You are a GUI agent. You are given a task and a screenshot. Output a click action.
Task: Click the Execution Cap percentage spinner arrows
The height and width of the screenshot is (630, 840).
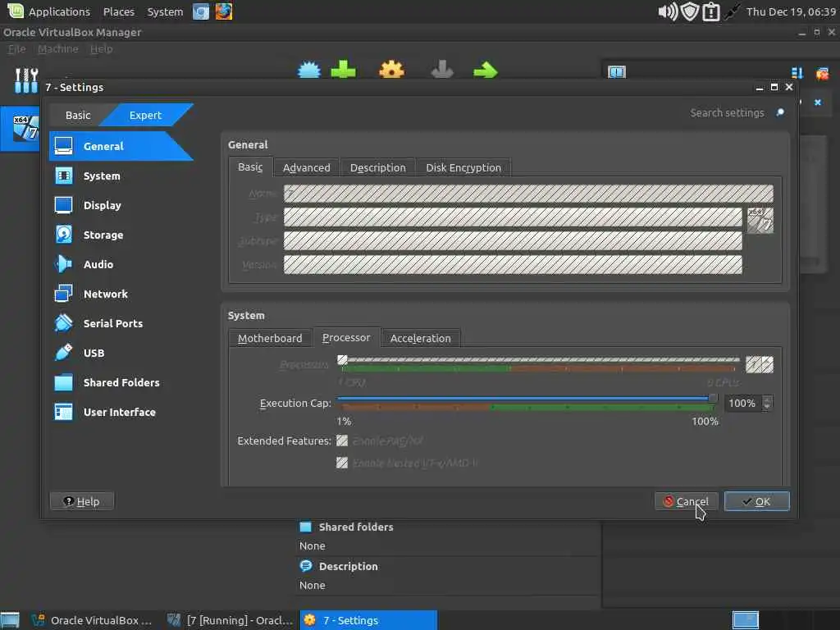tap(767, 403)
